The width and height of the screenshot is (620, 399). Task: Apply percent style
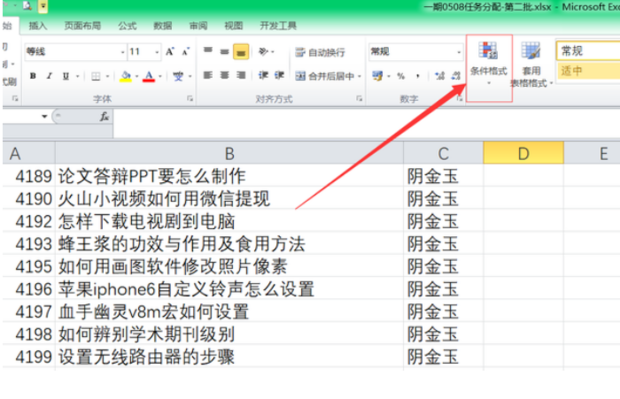tap(401, 76)
